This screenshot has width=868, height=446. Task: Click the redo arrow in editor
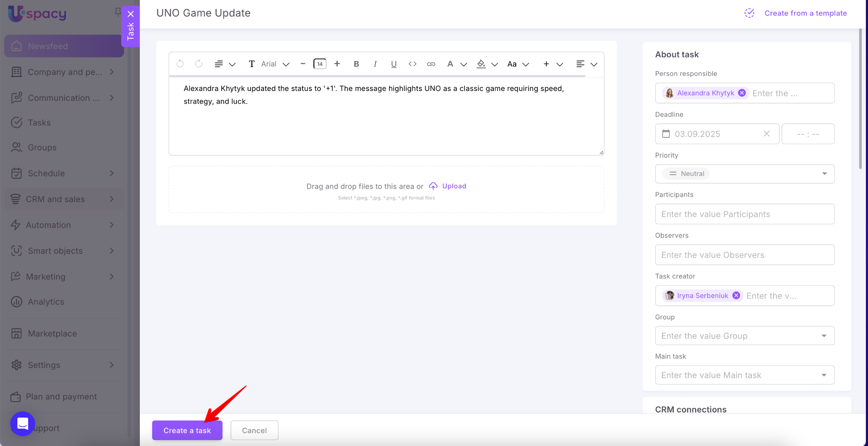pyautogui.click(x=198, y=64)
